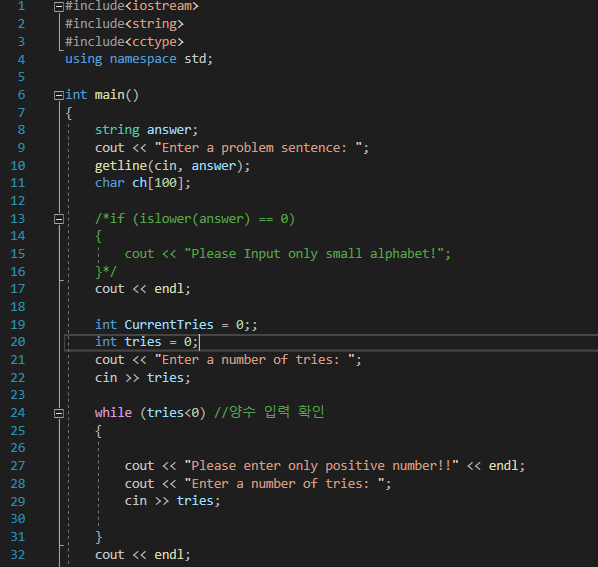Click 'cout << endl;' on line 32
The width and height of the screenshot is (598, 567).
tap(143, 555)
